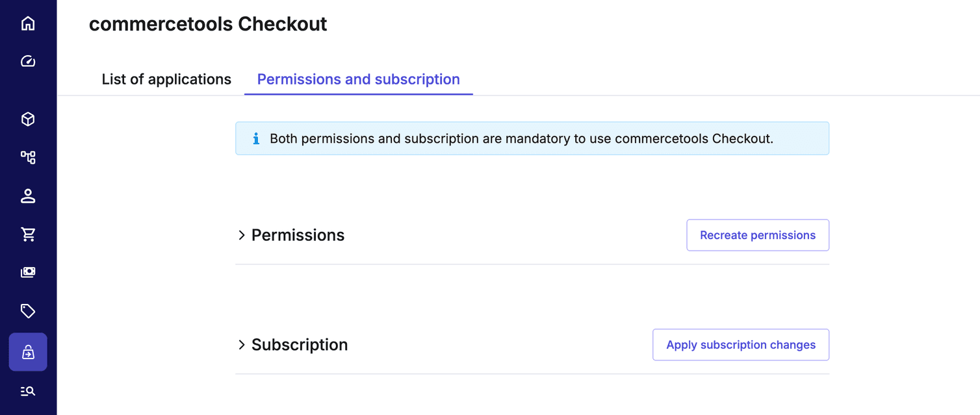Open the Payments money icon
This screenshot has height=415, width=980.
tap(28, 272)
